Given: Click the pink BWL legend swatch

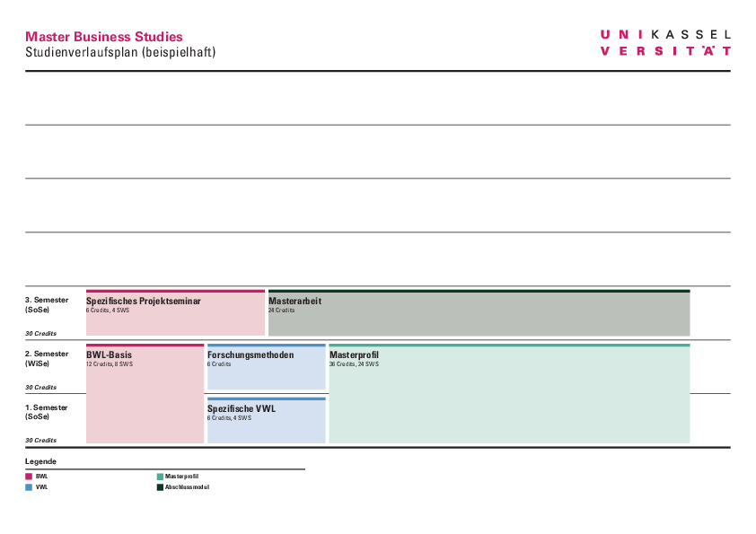Looking at the screenshot, I should tap(29, 477).
